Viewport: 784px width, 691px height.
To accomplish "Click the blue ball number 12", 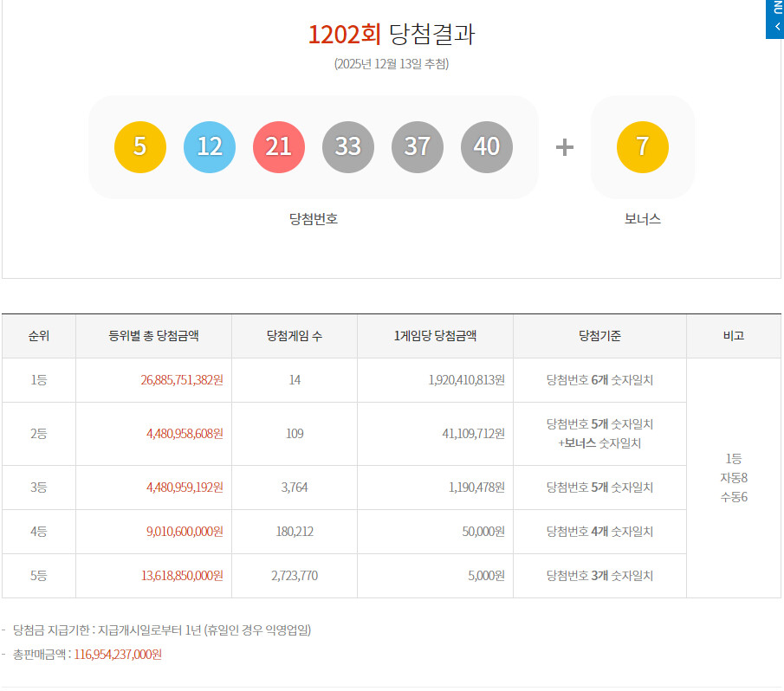I will click(210, 147).
